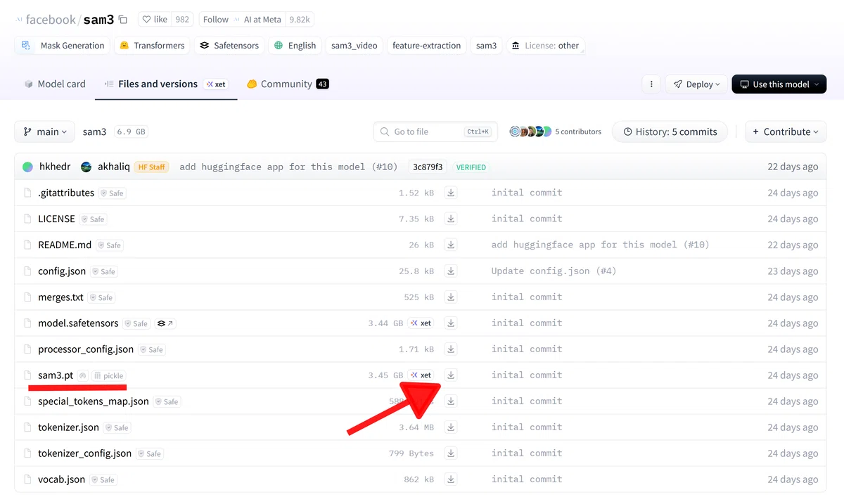
Task: Click the pickle badge on sam3.pt
Action: [109, 375]
